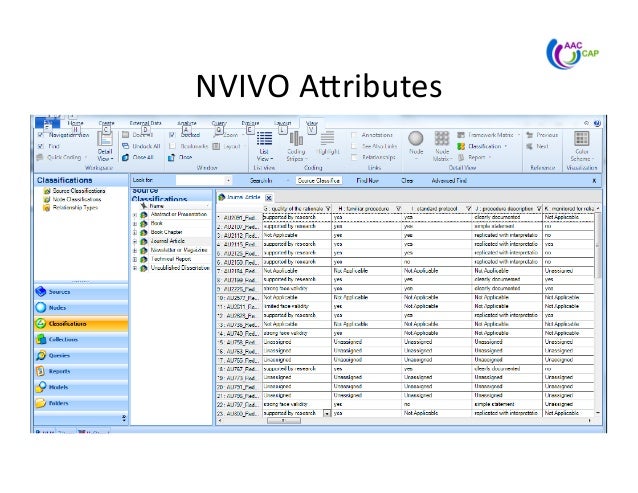Enable the See Also Links checkbox

pyautogui.click(x=354, y=146)
